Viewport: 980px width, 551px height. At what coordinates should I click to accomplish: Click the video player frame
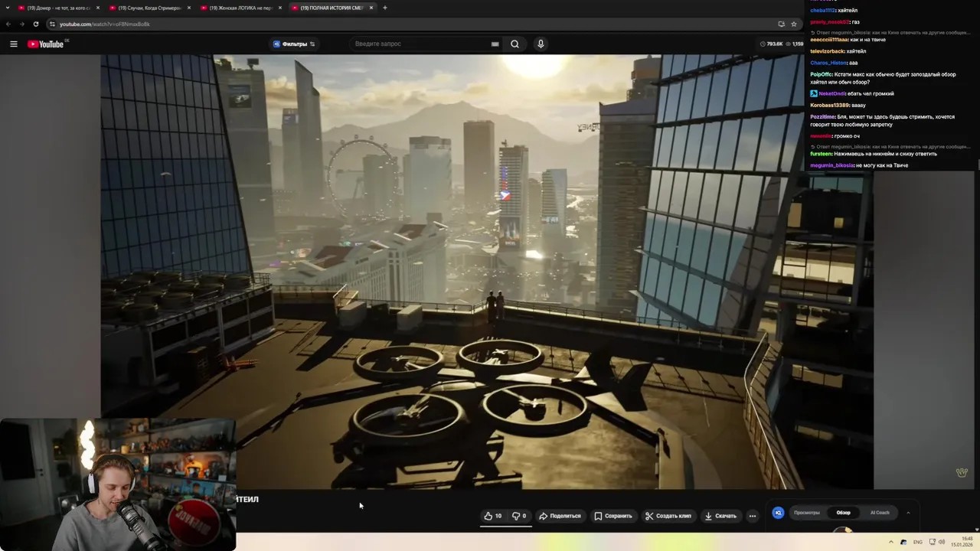[x=487, y=272]
